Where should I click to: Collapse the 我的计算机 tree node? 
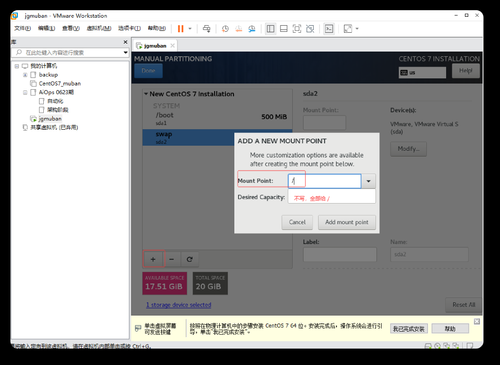click(x=17, y=66)
